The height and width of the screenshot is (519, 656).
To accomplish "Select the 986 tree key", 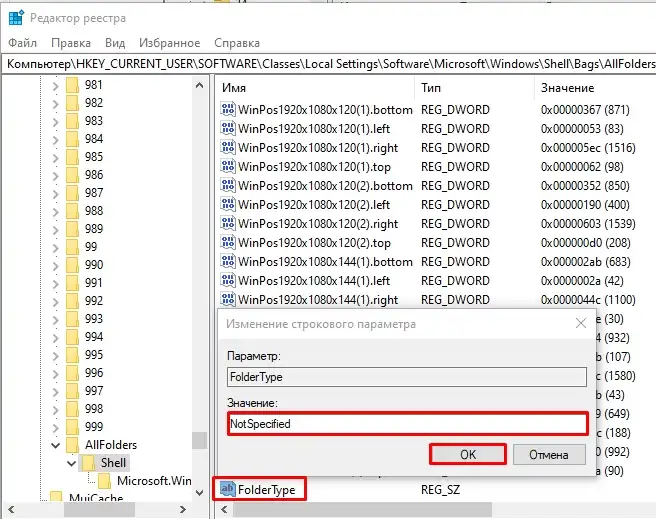I will 94,175.
